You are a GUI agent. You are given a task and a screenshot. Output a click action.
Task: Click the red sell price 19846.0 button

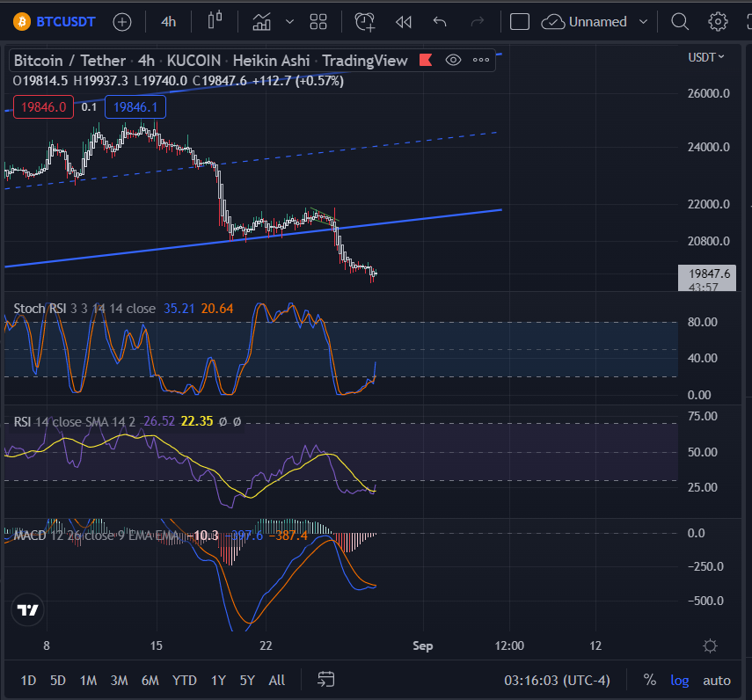43,106
